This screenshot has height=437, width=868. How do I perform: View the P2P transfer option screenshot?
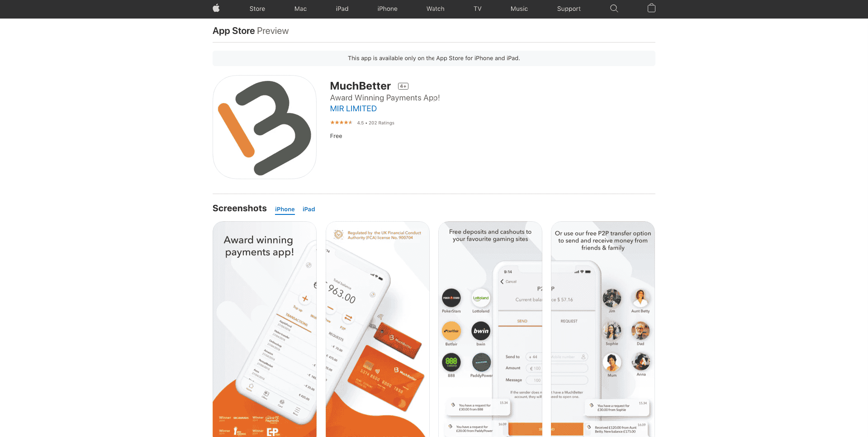point(603,329)
